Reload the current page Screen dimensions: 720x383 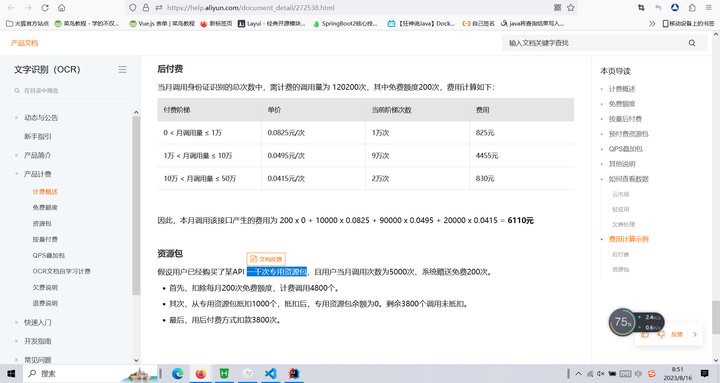(x=45, y=8)
